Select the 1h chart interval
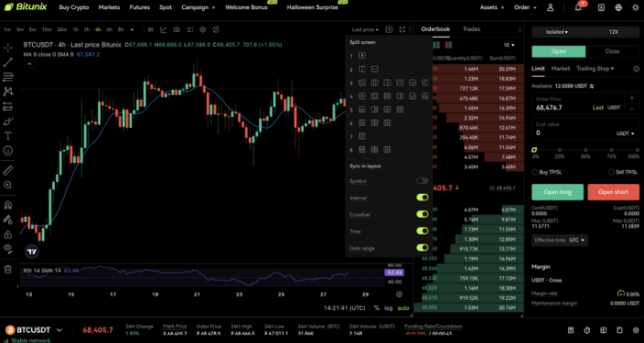The height and width of the screenshot is (343, 644). pyautogui.click(x=75, y=29)
